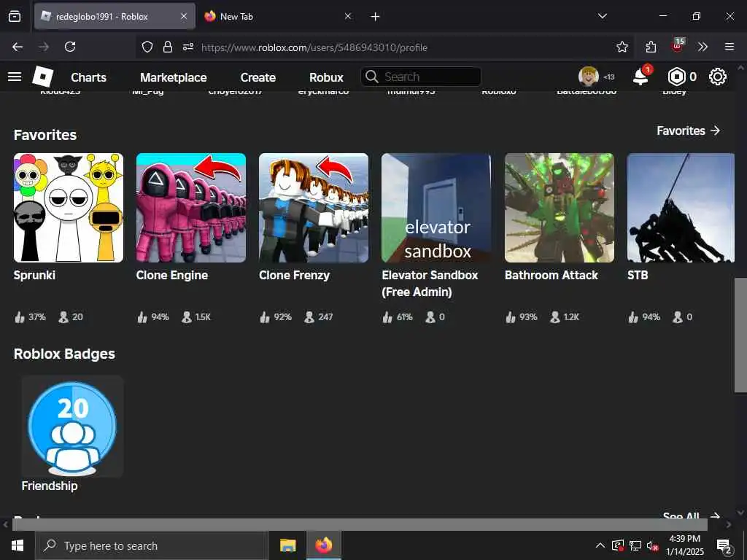747x560 pixels.
Task: Open the STB game thumbnail
Action: tap(681, 208)
